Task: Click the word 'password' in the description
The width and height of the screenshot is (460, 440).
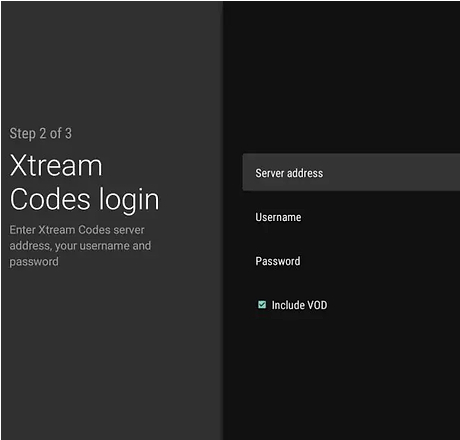Action: (34, 262)
